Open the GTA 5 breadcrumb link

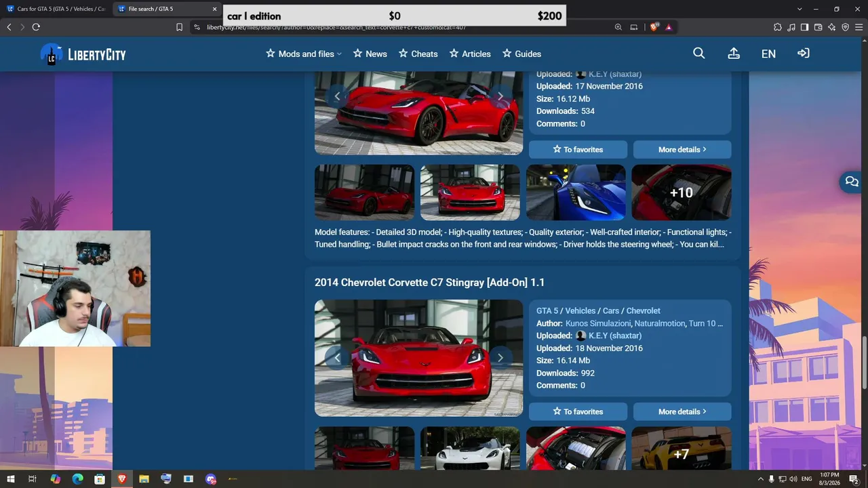click(x=547, y=310)
